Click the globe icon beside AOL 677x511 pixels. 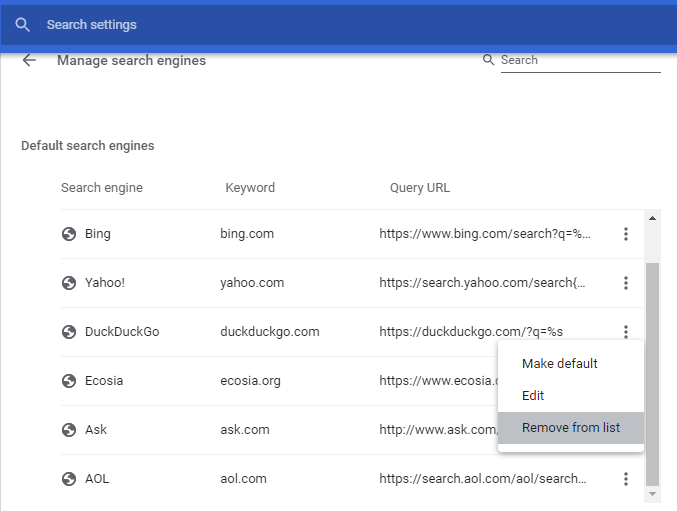(x=69, y=479)
